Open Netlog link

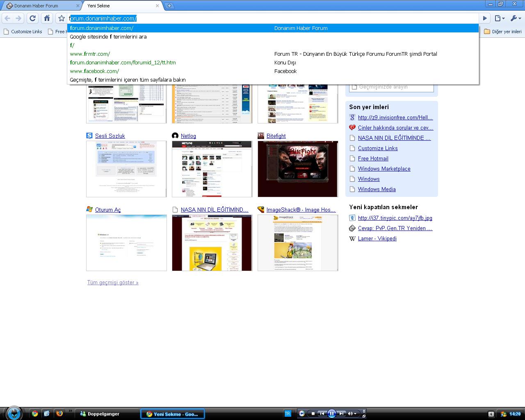[188, 136]
